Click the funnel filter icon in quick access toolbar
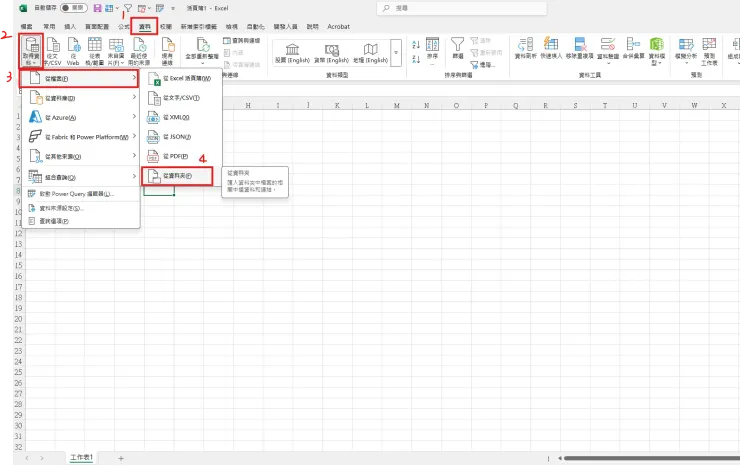Image resolution: width=740 pixels, height=465 pixels. [128, 8]
